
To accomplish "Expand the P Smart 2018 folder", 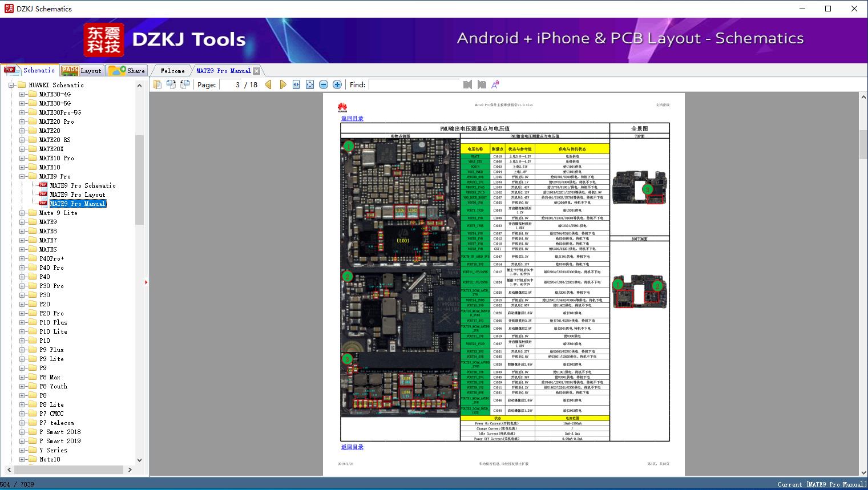I will click(x=22, y=432).
